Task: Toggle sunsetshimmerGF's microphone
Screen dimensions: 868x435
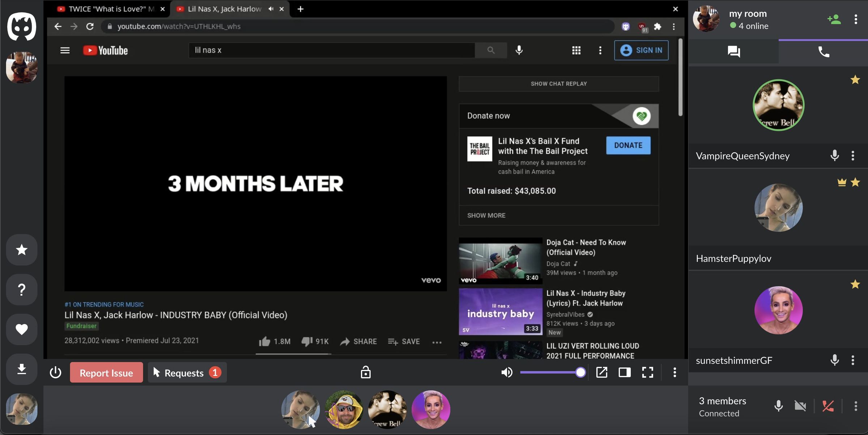Action: (x=835, y=360)
